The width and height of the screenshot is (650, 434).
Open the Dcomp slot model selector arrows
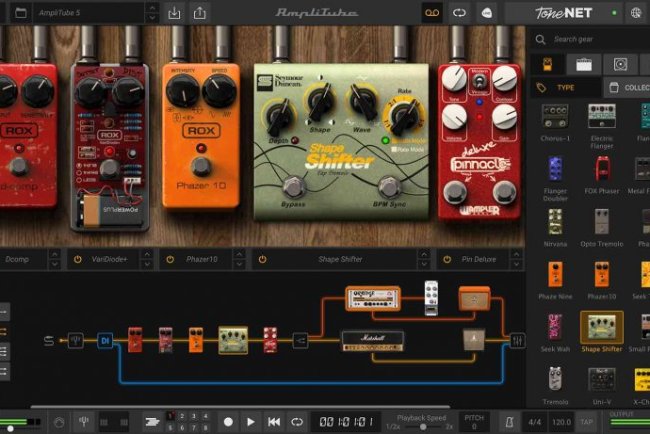(x=54, y=259)
